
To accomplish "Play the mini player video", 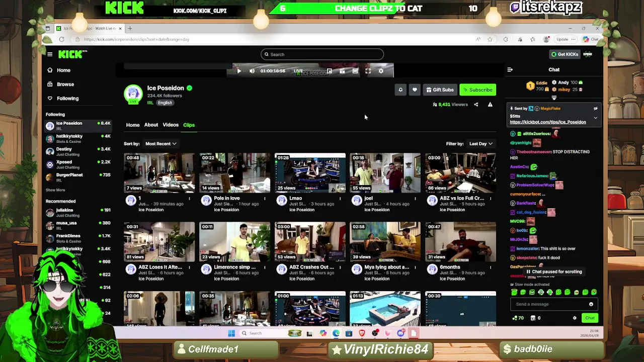I will [239, 71].
